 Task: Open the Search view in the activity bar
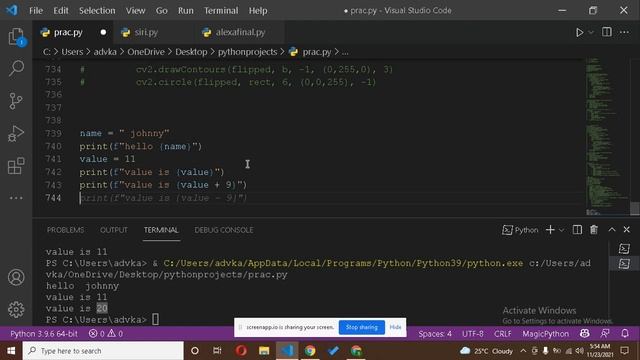pyautogui.click(x=16, y=68)
